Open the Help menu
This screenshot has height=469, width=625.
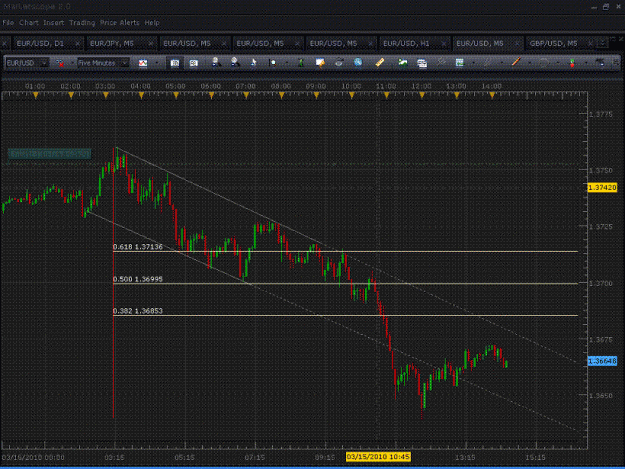152,23
